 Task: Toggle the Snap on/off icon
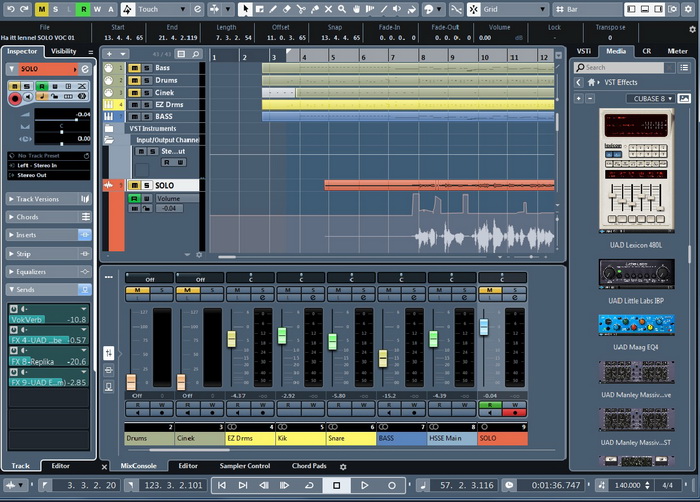pos(474,9)
